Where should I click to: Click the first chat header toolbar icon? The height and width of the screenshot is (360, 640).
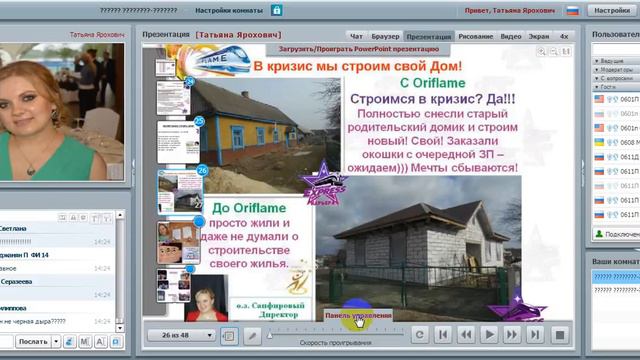[x=62, y=218]
